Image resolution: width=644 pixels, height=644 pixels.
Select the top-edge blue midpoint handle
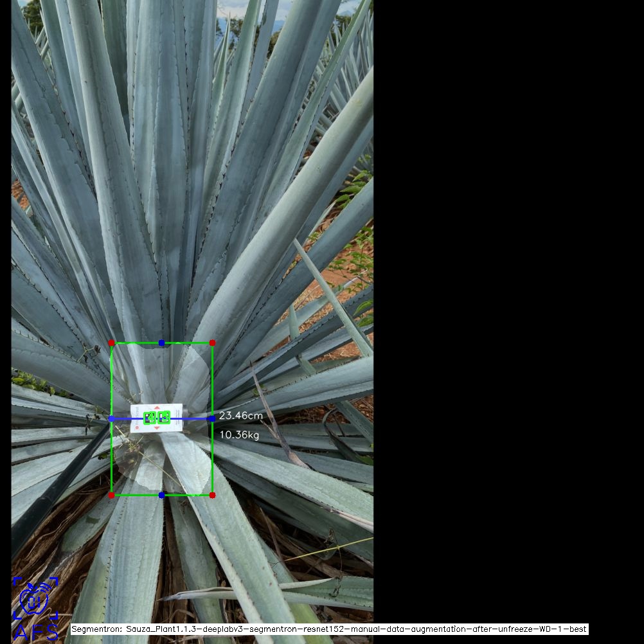pyautogui.click(x=161, y=343)
